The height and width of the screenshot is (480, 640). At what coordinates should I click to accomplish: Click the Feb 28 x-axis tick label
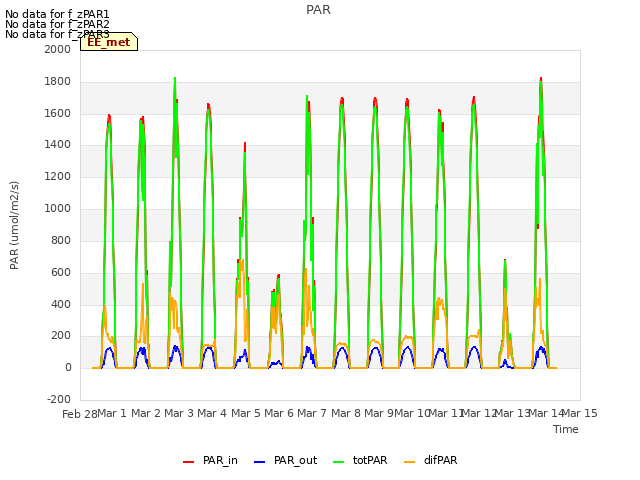click(x=80, y=414)
